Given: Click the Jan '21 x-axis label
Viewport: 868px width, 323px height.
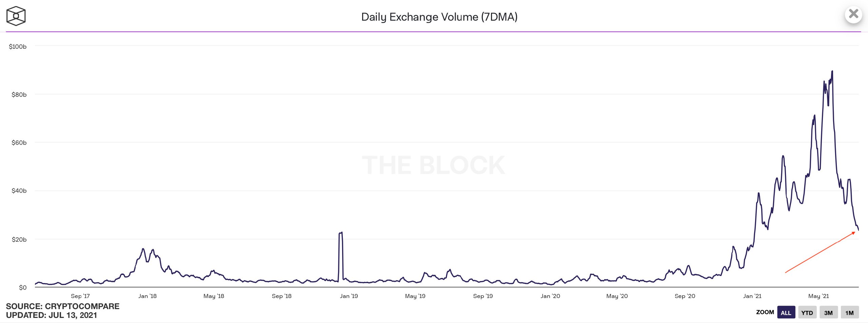Looking at the screenshot, I should coord(752,296).
